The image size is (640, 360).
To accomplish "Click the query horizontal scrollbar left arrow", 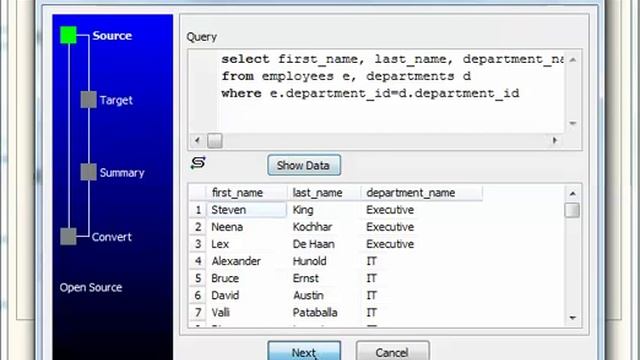I will pos(198,141).
